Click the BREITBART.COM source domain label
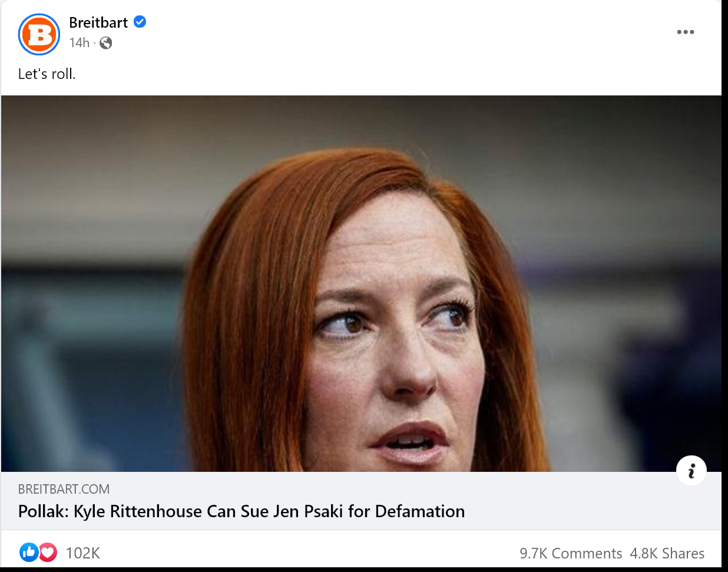 point(64,489)
